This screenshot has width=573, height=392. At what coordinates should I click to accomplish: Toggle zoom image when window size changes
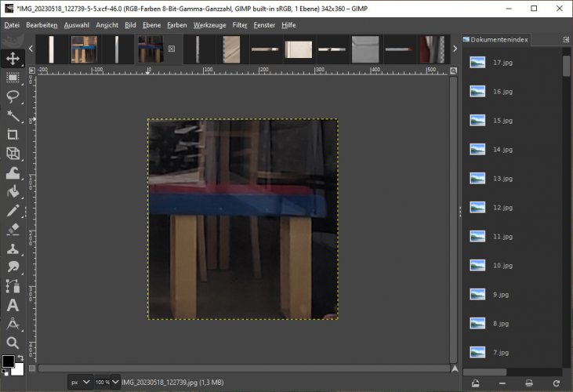click(454, 71)
